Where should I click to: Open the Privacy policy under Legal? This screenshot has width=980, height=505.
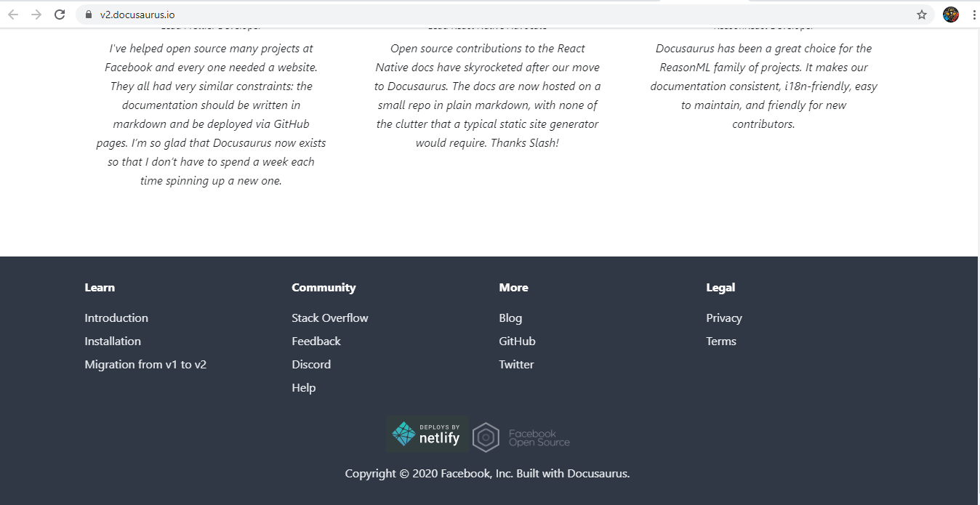[724, 318]
